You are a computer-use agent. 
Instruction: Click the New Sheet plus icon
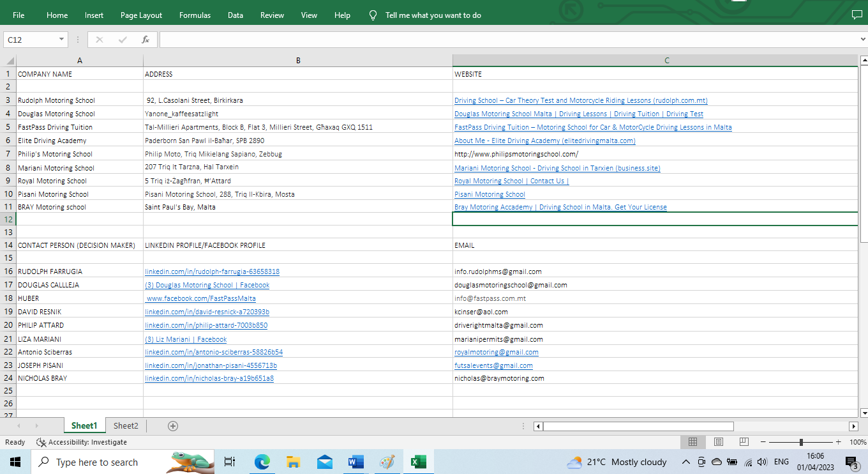pos(172,426)
